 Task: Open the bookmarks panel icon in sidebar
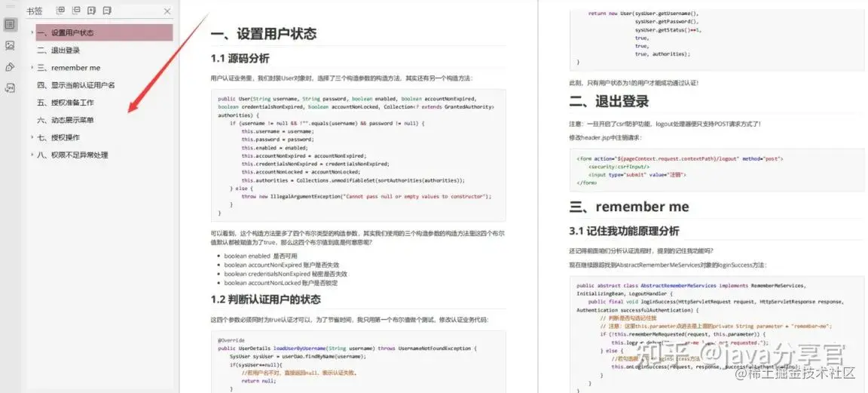pyautogui.click(x=10, y=24)
